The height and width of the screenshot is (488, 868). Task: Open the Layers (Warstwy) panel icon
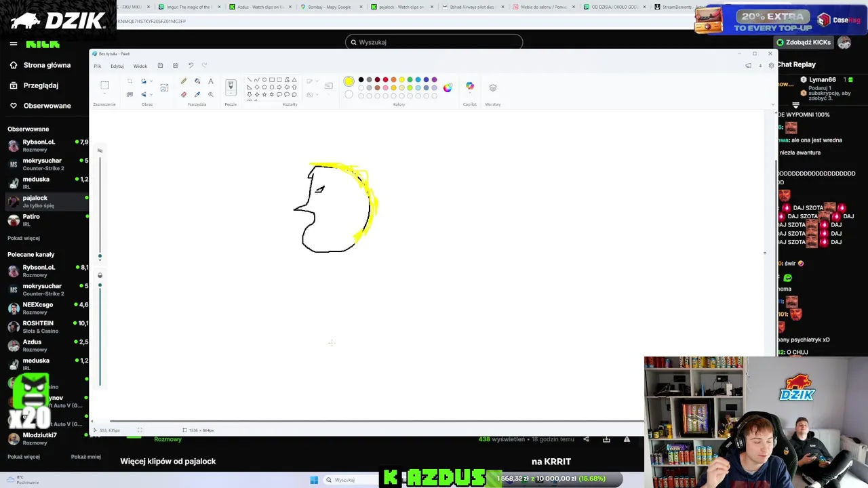(493, 87)
